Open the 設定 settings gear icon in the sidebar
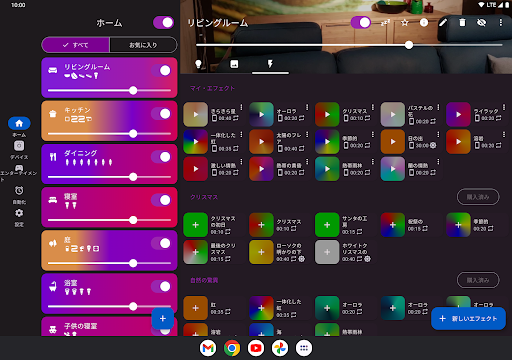Image resolution: width=512 pixels, height=360 pixels. (19, 213)
